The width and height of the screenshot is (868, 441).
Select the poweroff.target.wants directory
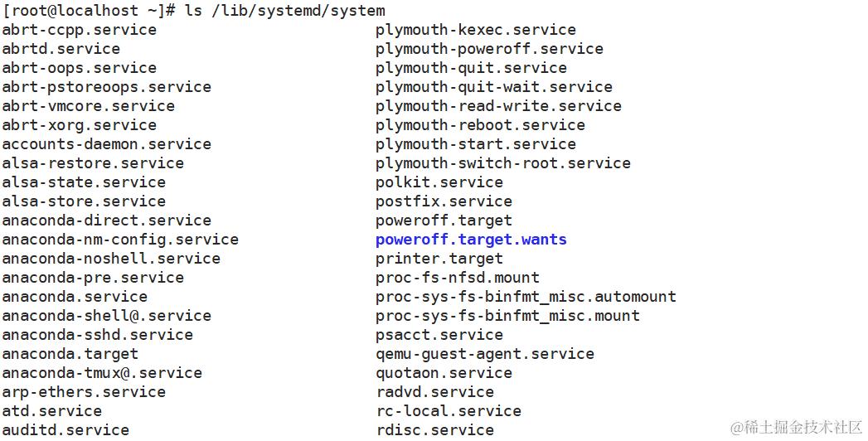coord(470,240)
